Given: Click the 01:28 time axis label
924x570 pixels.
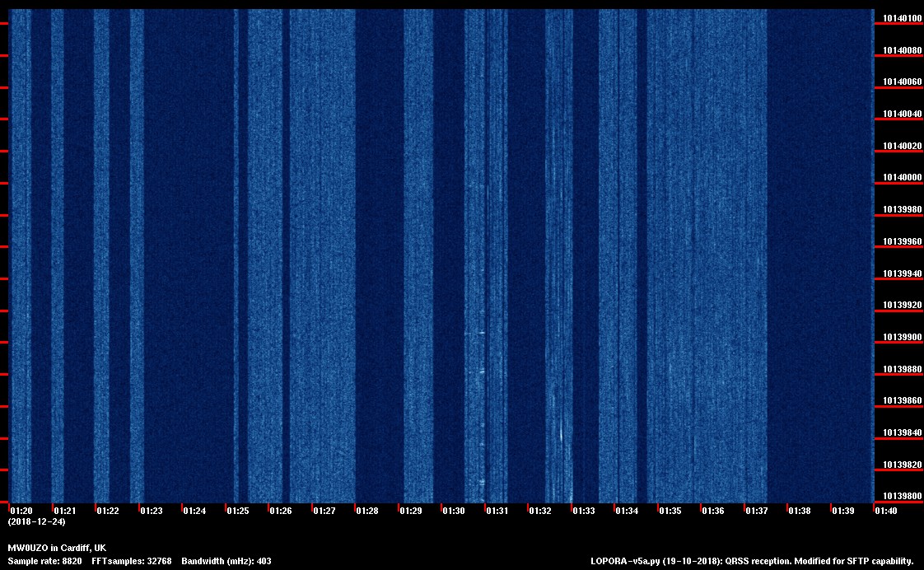Looking at the screenshot, I should pos(367,511).
